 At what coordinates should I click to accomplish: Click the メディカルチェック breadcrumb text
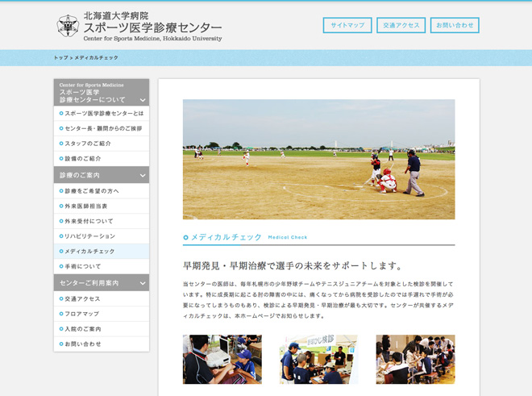pyautogui.click(x=97, y=58)
